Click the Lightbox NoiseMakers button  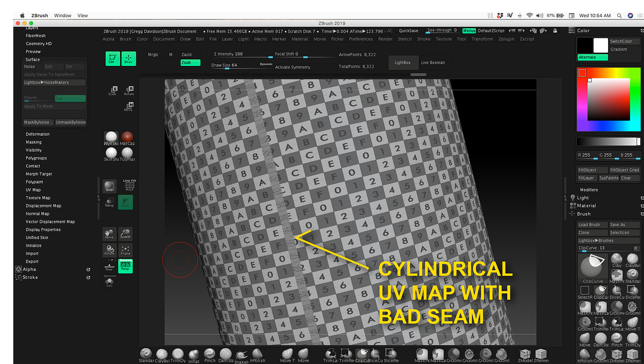54,83
